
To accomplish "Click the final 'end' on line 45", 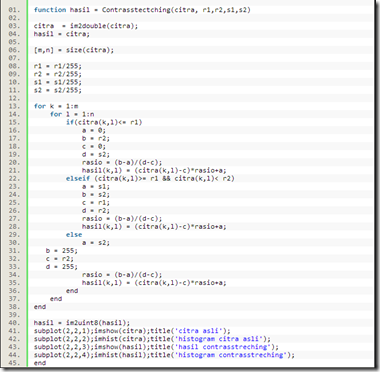I will 40,362.
